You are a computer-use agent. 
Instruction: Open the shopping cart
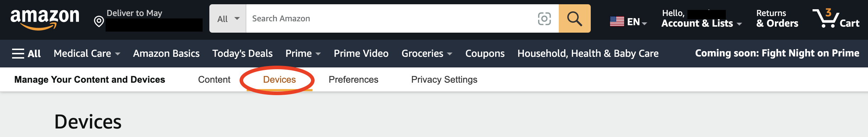point(836,18)
